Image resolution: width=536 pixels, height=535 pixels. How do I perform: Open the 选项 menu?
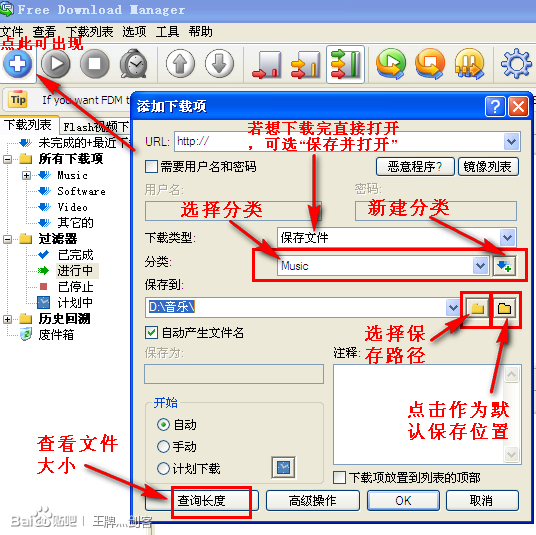pyautogui.click(x=134, y=32)
